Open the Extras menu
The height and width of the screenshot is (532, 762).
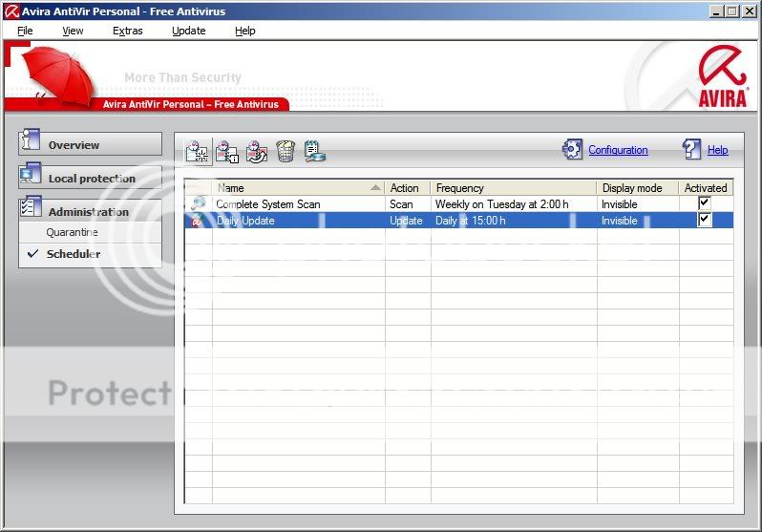pyautogui.click(x=127, y=31)
